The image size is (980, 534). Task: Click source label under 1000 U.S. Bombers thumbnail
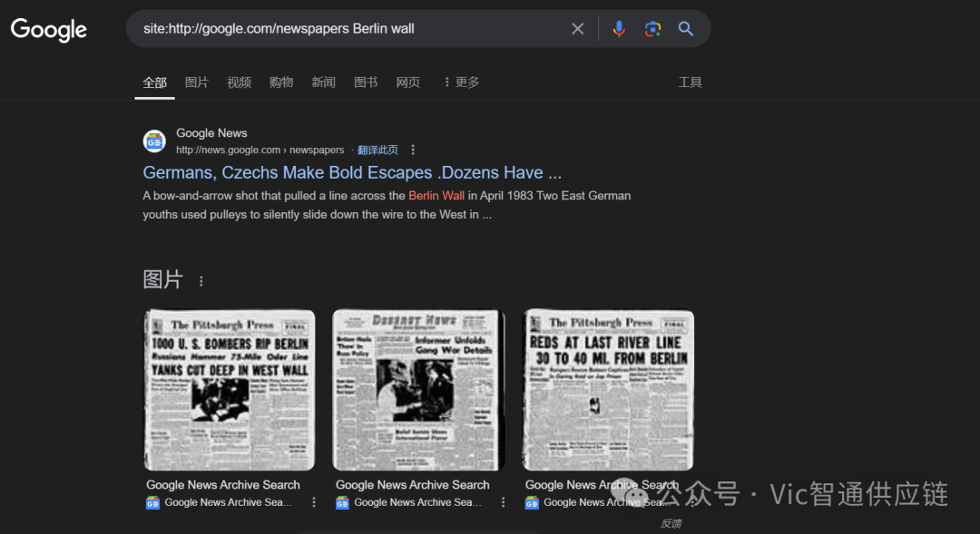228,502
